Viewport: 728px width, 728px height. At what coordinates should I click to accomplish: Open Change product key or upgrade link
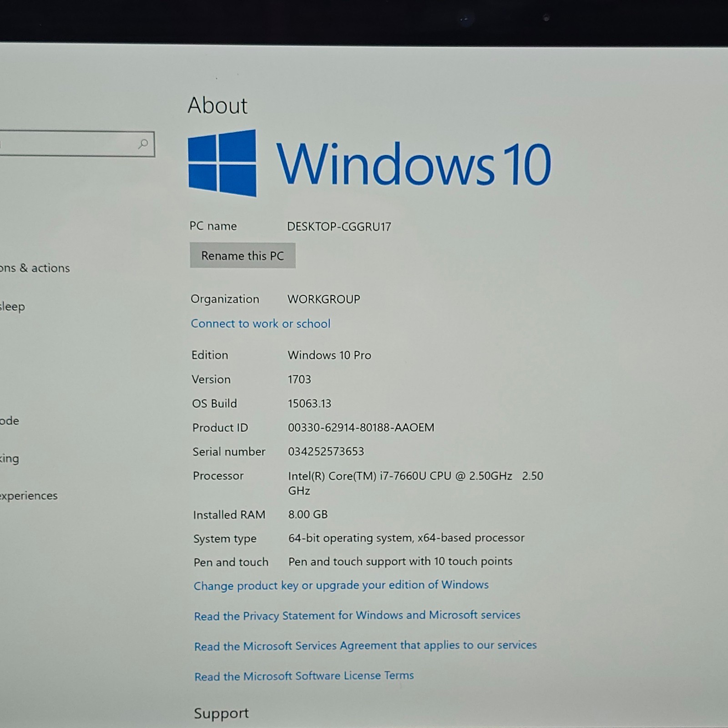[341, 585]
